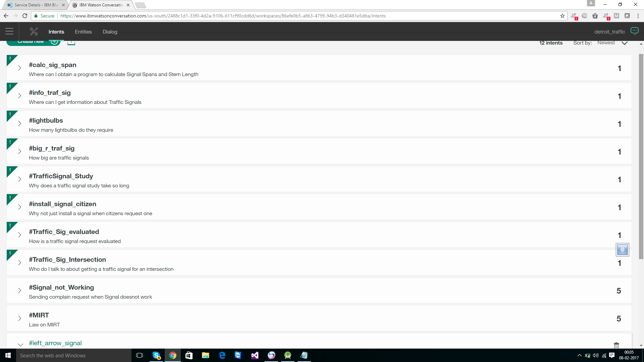Switch to the Entities tab
The width and height of the screenshot is (644, 362).
pos(83,32)
